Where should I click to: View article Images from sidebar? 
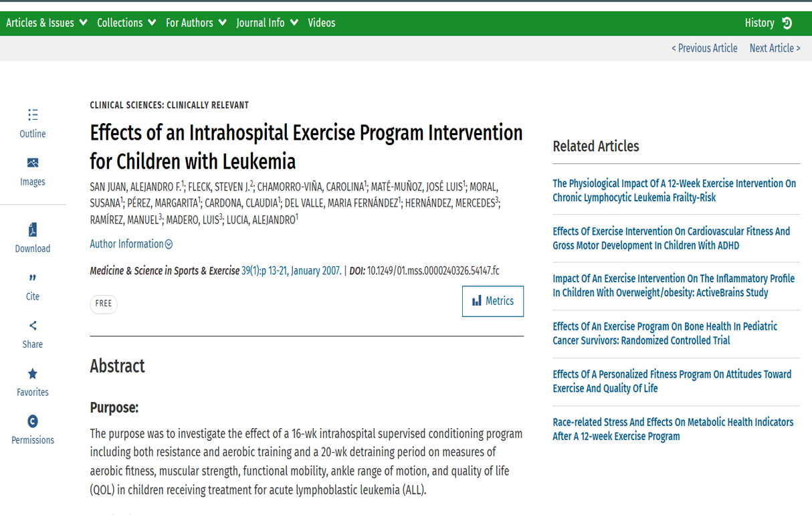point(33,163)
